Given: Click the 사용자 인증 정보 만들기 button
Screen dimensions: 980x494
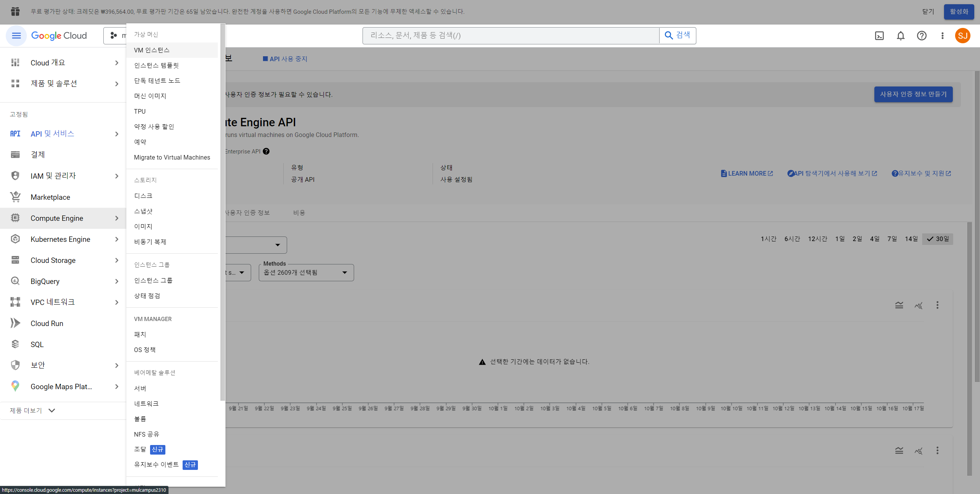Looking at the screenshot, I should (x=913, y=94).
